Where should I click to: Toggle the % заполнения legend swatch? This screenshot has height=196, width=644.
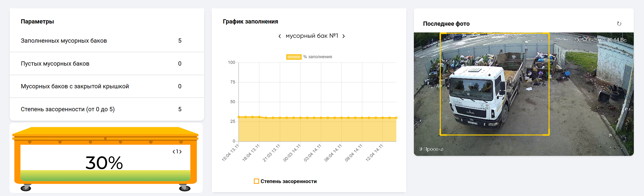pyautogui.click(x=294, y=57)
